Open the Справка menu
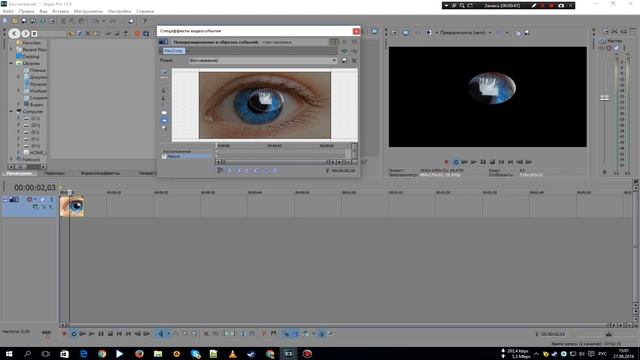This screenshot has height=360, width=640. [145, 11]
